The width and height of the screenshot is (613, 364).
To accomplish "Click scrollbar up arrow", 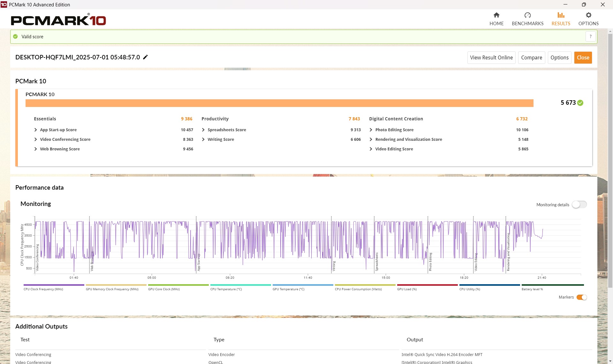I will [x=610, y=31].
